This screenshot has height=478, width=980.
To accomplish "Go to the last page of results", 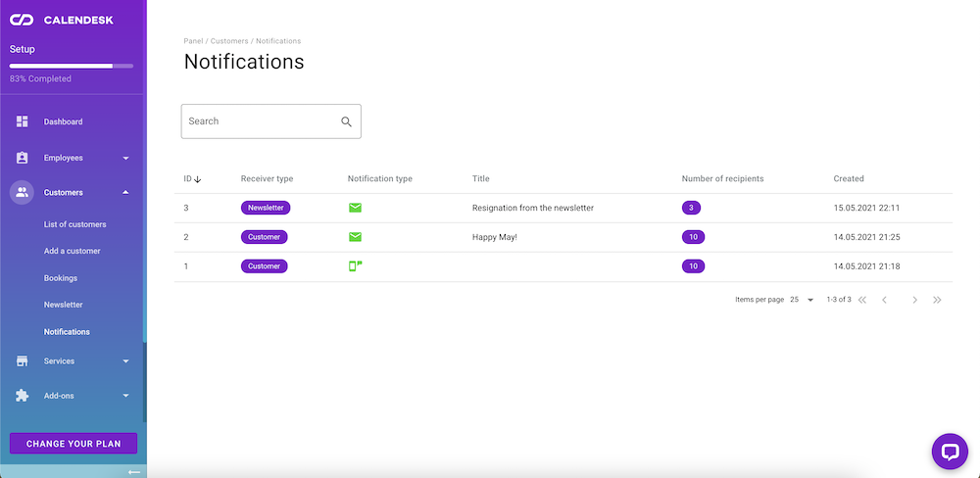I will pos(937,300).
